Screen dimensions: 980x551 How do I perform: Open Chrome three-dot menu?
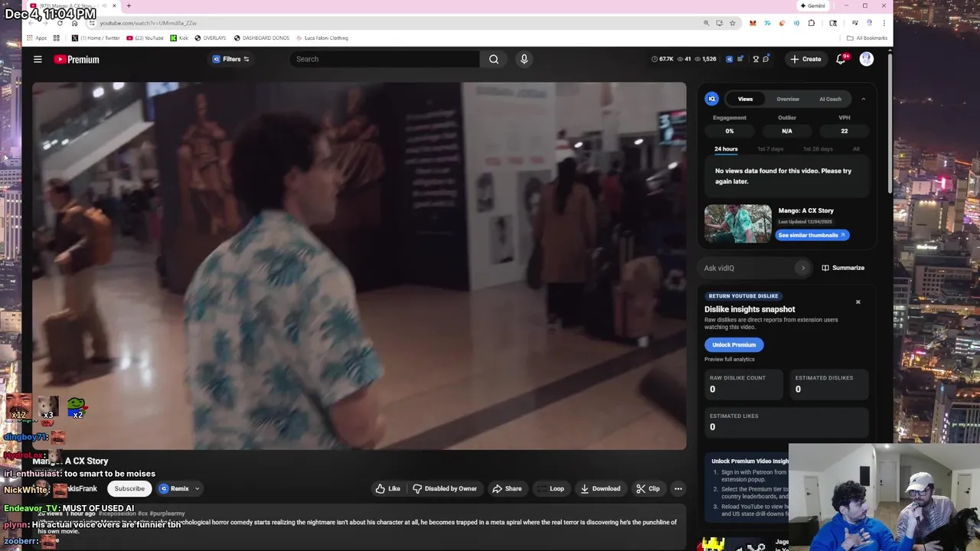coord(884,23)
